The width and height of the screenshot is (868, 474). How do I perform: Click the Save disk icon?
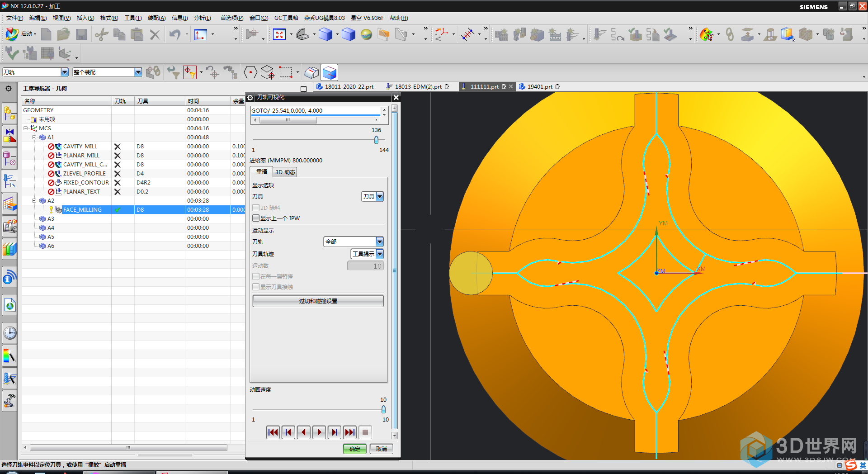(x=81, y=34)
